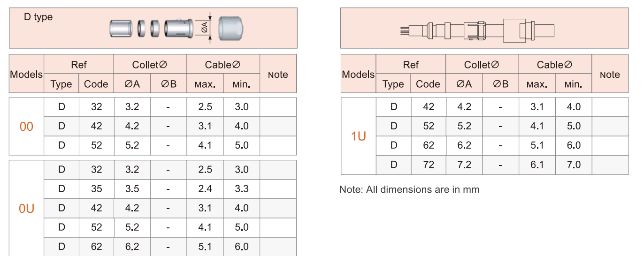Select the orange "00" model cell
This screenshot has width=644, height=256.
[x=26, y=127]
